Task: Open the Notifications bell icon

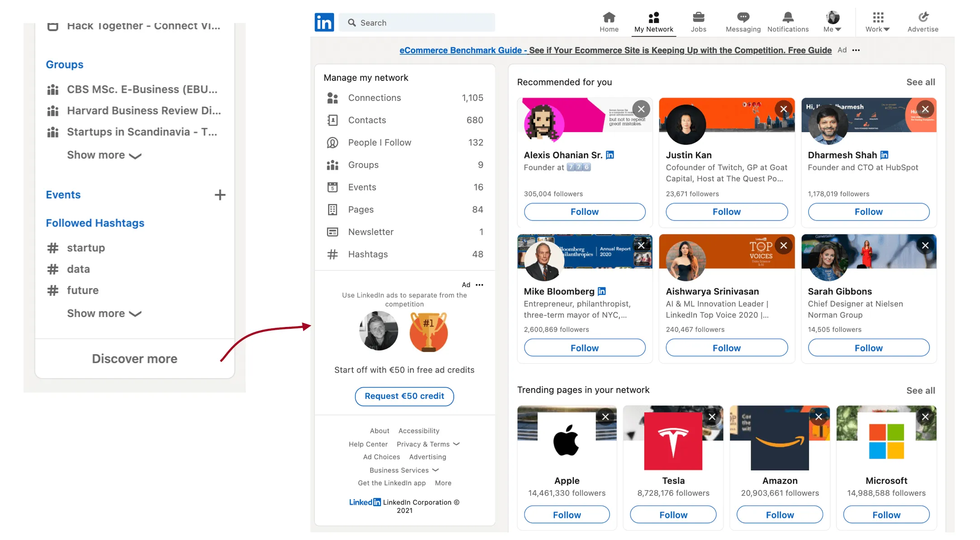Action: coord(788,17)
